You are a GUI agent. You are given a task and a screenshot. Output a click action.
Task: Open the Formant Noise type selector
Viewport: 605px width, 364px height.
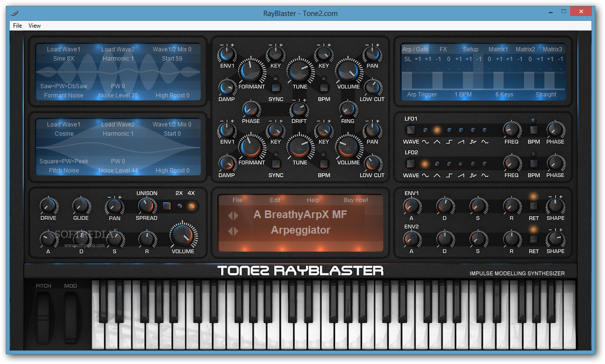[x=64, y=95]
